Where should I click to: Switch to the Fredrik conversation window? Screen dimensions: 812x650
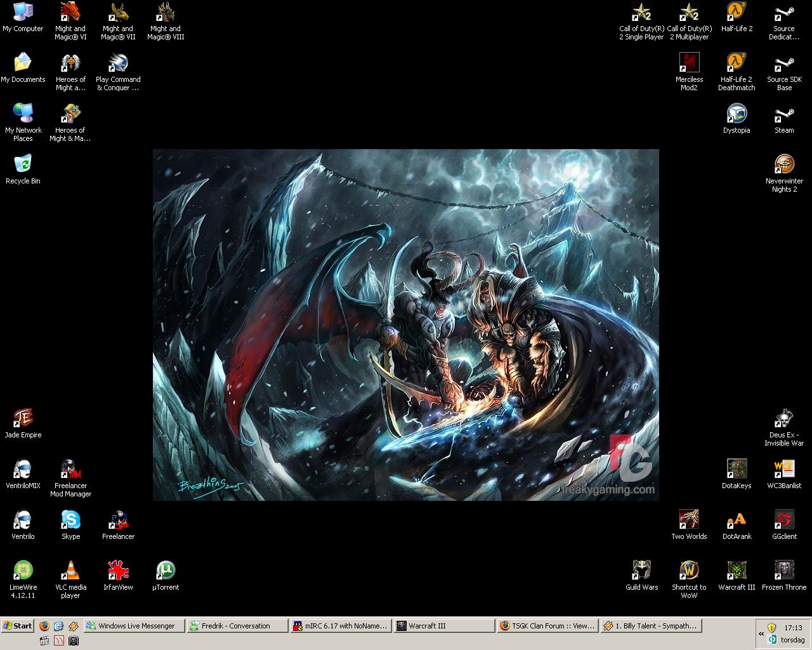click(237, 626)
